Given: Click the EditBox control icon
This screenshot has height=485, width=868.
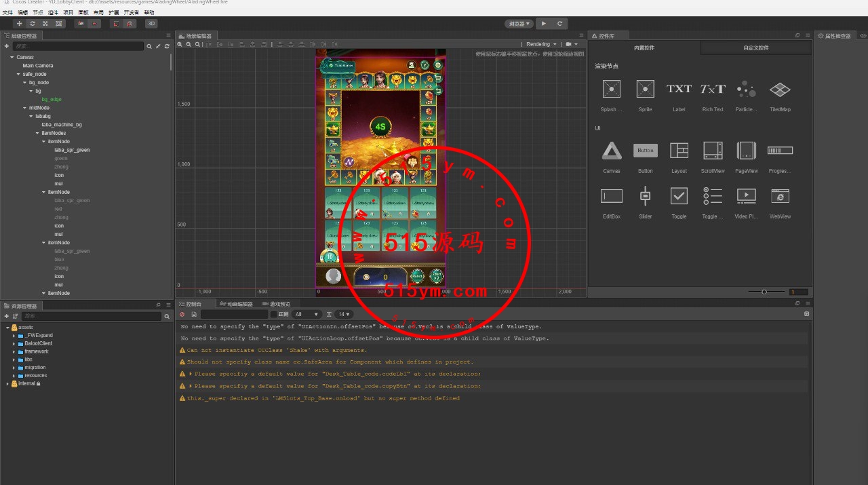Looking at the screenshot, I should (x=611, y=196).
